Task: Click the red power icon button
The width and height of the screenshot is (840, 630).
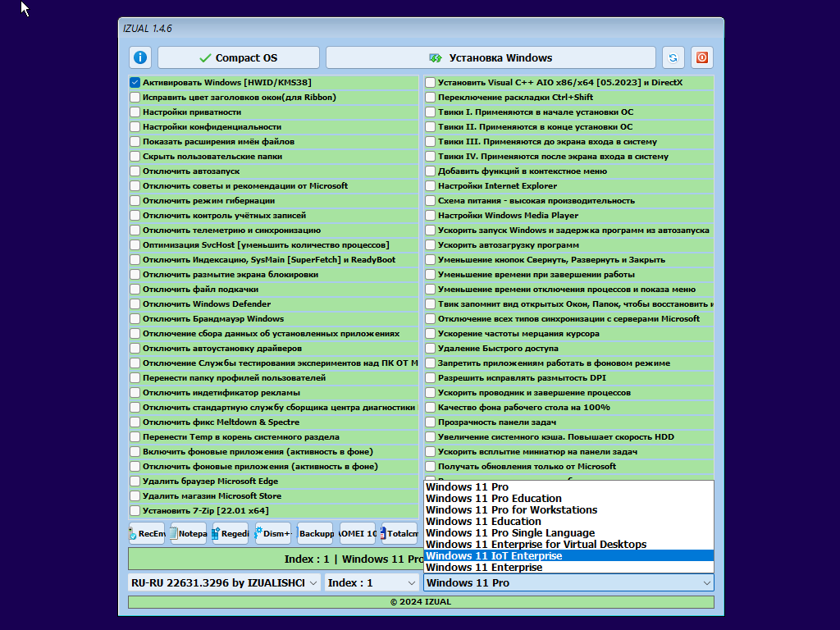Action: (702, 57)
